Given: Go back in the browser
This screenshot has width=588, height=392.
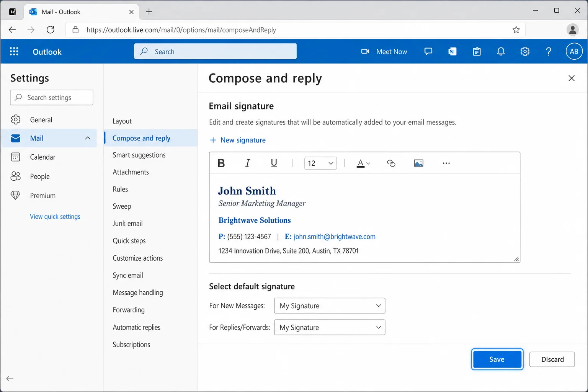Looking at the screenshot, I should click(12, 30).
